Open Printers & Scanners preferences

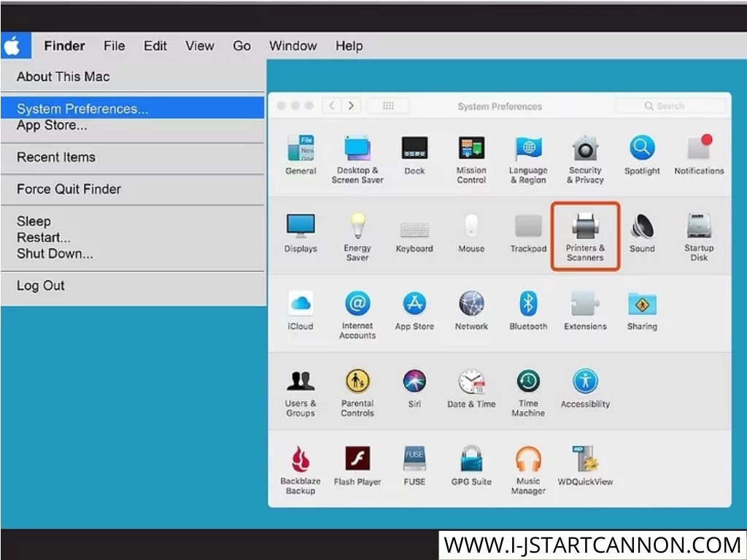(585, 237)
